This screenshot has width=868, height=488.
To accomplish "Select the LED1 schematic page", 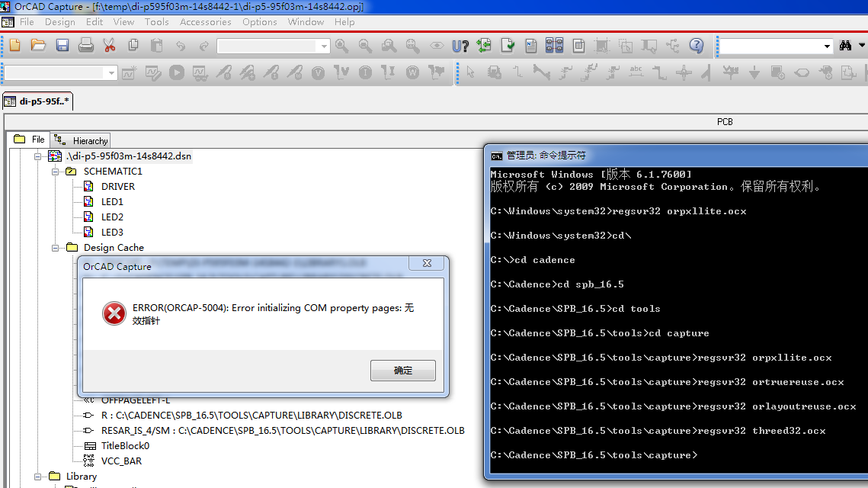I will pyautogui.click(x=112, y=202).
